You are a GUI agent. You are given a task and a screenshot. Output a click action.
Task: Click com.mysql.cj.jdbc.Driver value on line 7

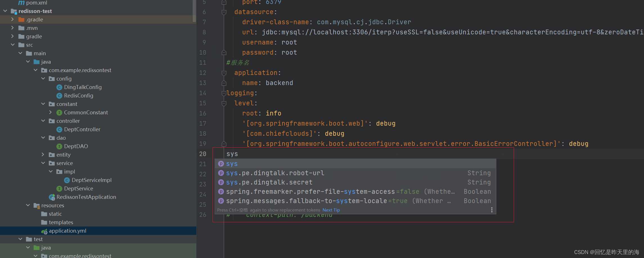(364, 22)
